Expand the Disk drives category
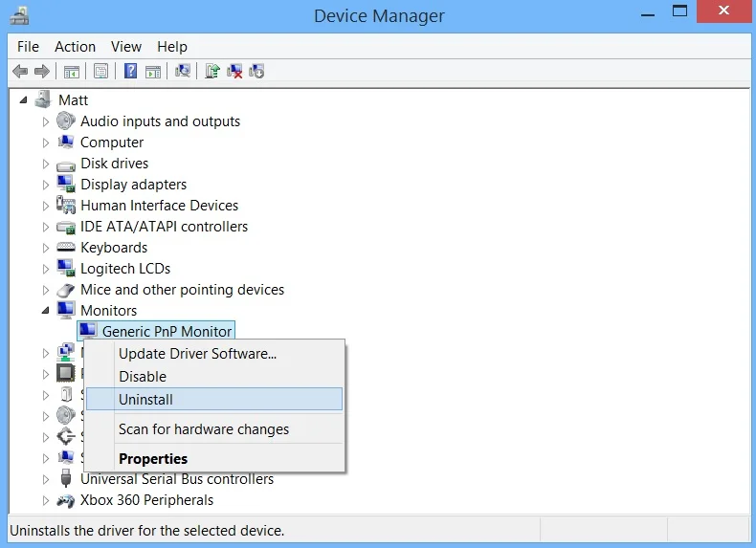756x548 pixels. coord(45,164)
